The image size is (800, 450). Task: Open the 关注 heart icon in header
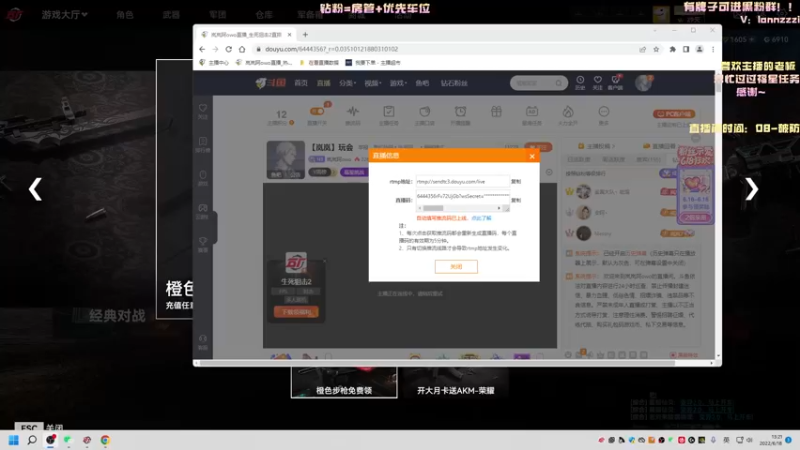click(x=597, y=82)
